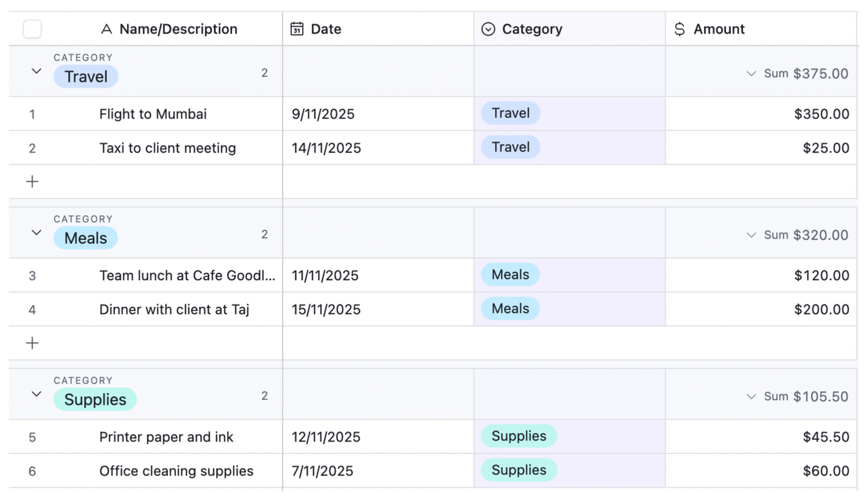Click the text field icon beside Name/Description
The width and height of the screenshot is (868, 500).
point(107,29)
